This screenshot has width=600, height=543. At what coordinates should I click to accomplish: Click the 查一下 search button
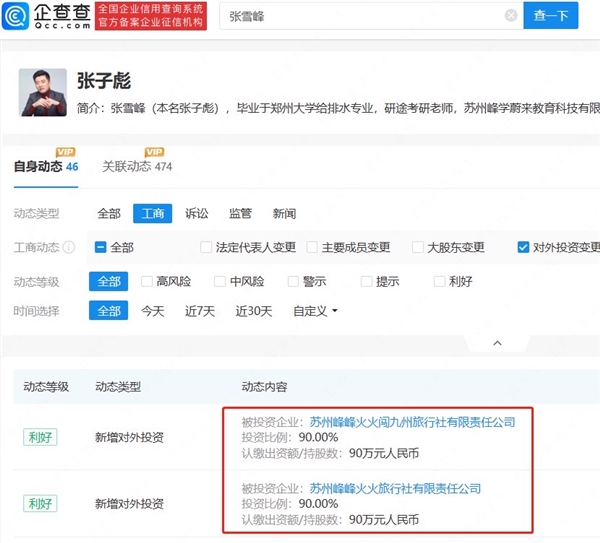551,16
